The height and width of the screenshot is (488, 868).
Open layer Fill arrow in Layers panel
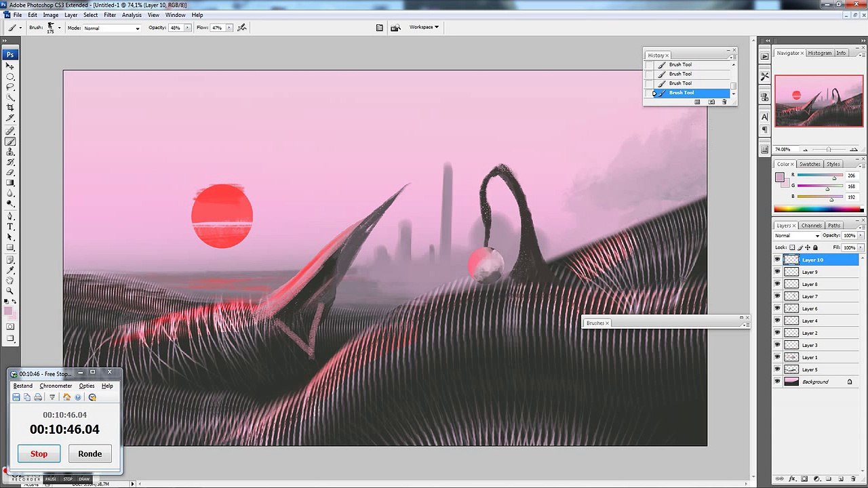click(x=861, y=247)
